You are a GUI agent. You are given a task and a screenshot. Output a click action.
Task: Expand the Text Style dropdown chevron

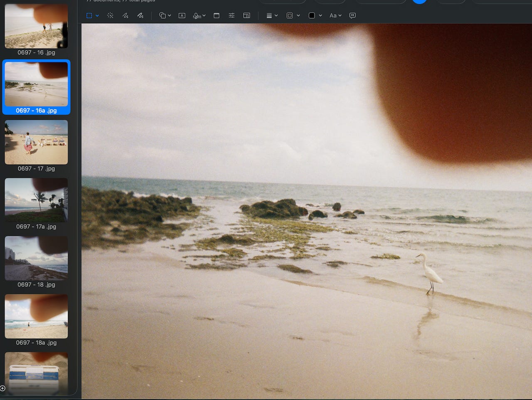(x=340, y=16)
